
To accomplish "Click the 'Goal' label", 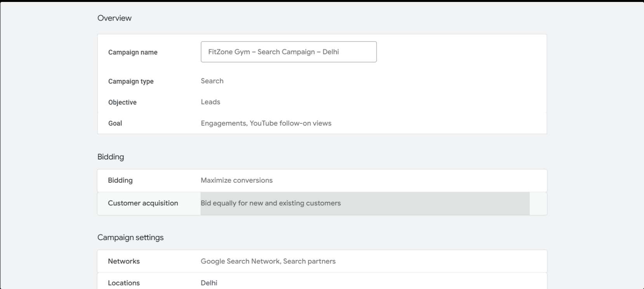I will click(x=115, y=123).
